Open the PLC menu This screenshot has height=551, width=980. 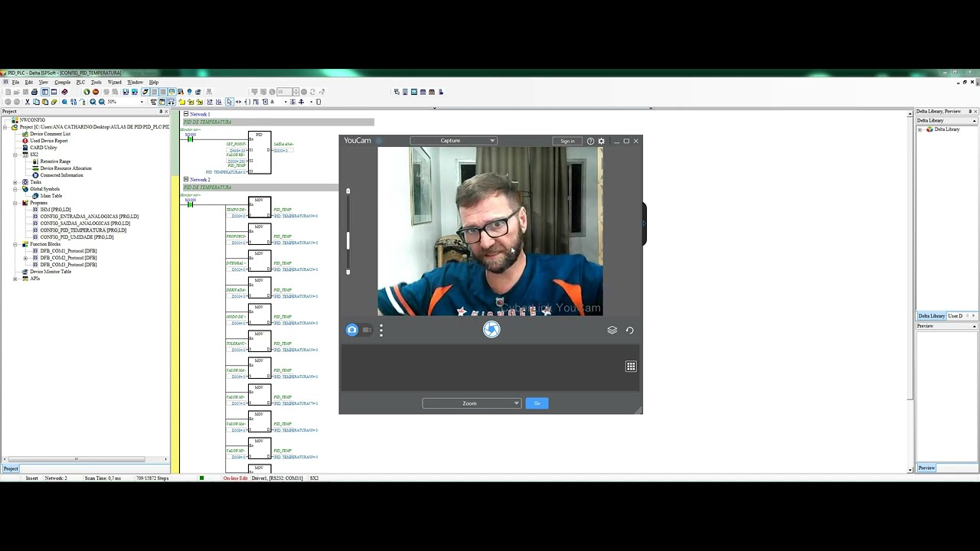[x=80, y=82]
